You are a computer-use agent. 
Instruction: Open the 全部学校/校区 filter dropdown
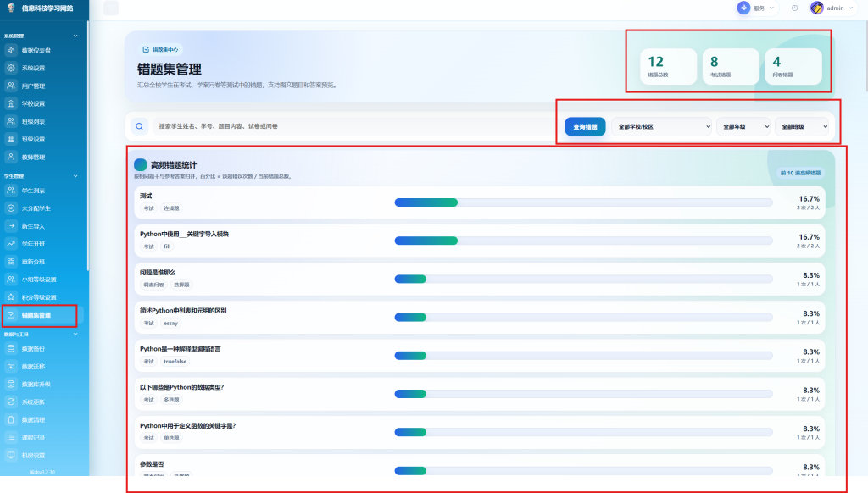[663, 127]
